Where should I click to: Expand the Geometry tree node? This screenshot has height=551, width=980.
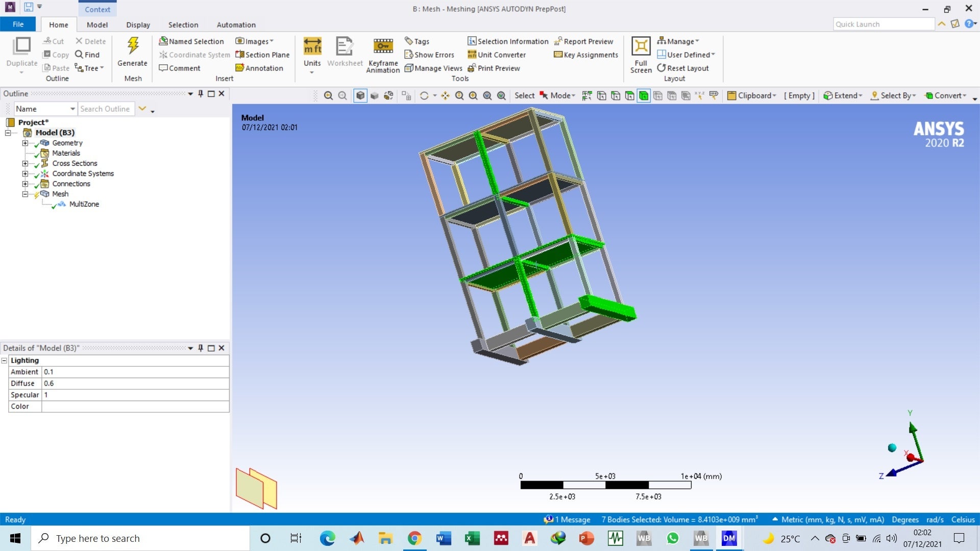click(25, 143)
